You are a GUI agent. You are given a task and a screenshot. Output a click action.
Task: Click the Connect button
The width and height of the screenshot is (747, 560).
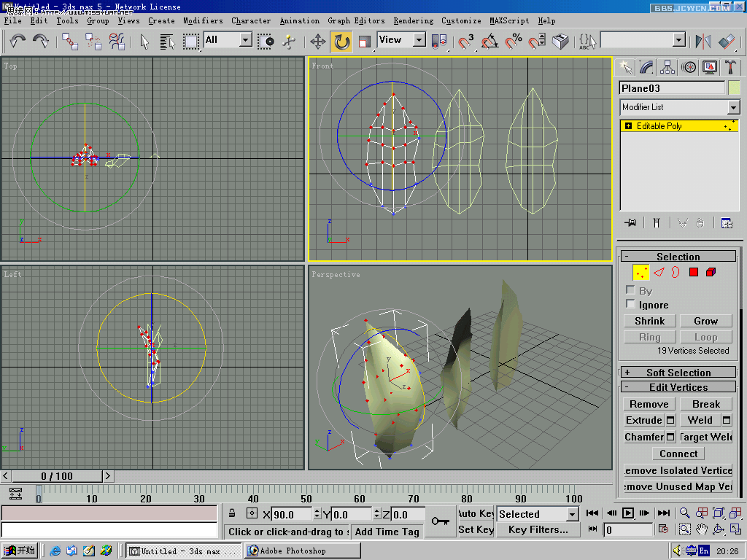click(x=678, y=454)
